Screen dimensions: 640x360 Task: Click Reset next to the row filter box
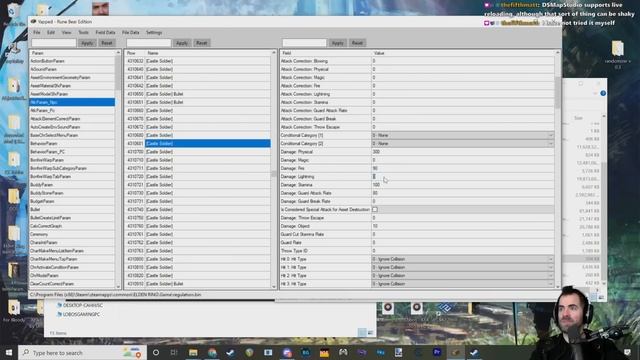tap(202, 43)
